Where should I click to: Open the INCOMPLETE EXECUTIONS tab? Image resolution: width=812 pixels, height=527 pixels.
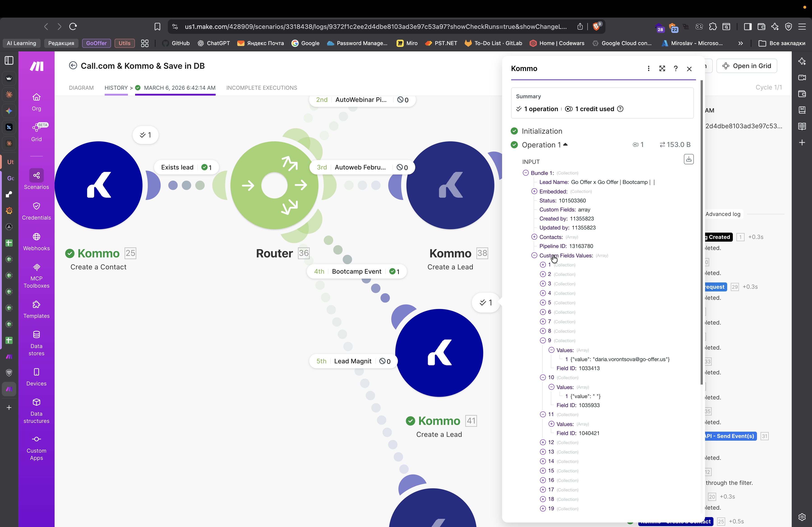tap(261, 88)
